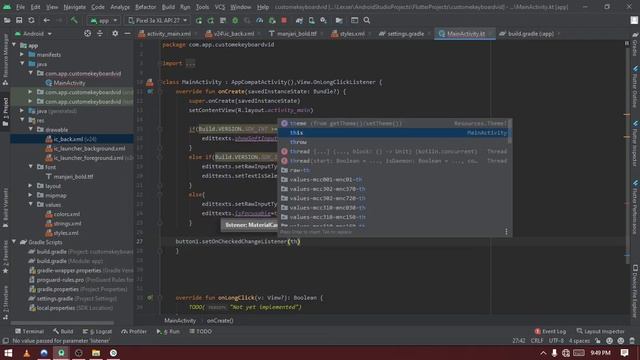Viewport: 640px width, 360px height.
Task: Open the Logcat tool window
Action: [x=97, y=331]
